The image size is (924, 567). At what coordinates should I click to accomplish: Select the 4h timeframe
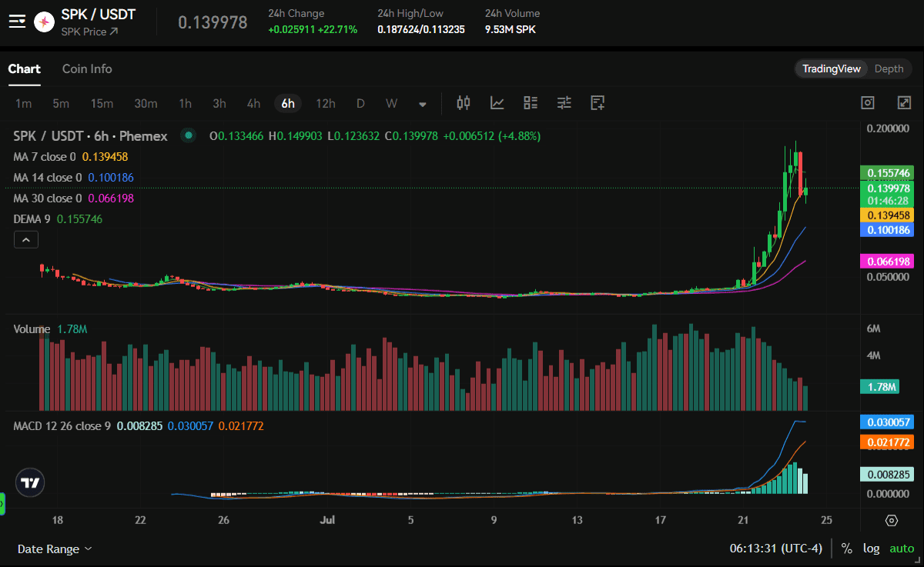(x=253, y=103)
